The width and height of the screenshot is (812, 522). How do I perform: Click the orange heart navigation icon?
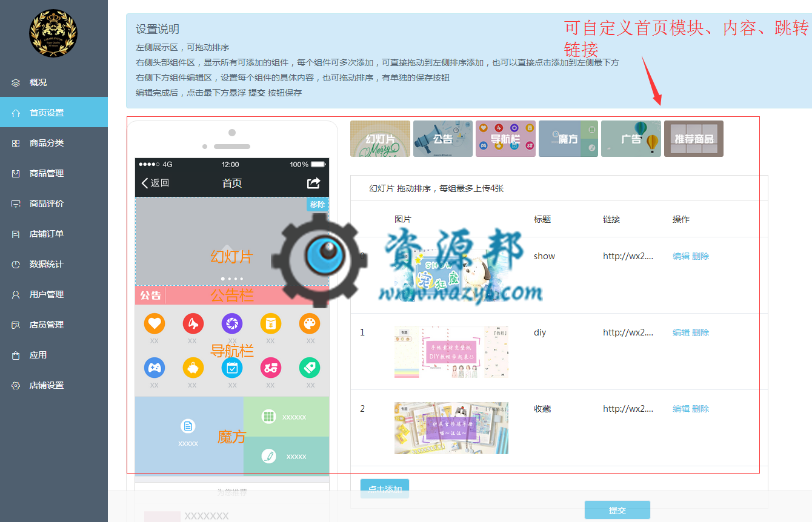coord(155,324)
